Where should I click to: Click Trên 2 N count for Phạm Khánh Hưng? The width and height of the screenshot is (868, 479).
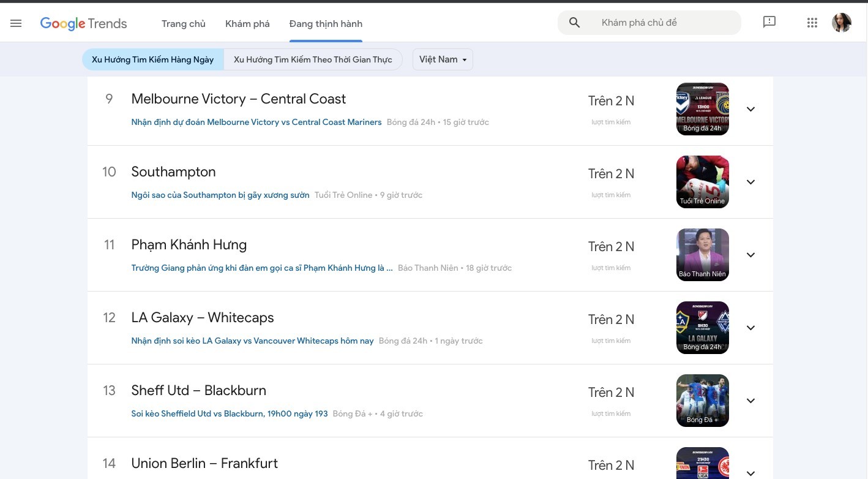tap(611, 247)
